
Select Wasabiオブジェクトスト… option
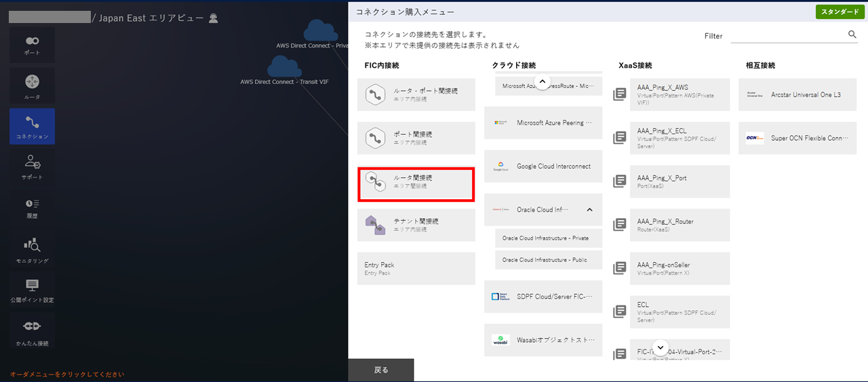(543, 340)
